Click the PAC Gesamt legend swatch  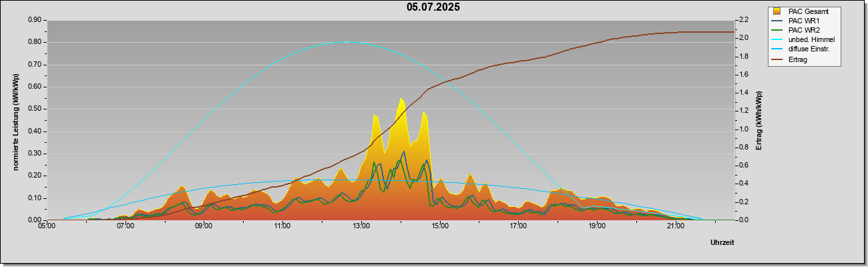[777, 11]
